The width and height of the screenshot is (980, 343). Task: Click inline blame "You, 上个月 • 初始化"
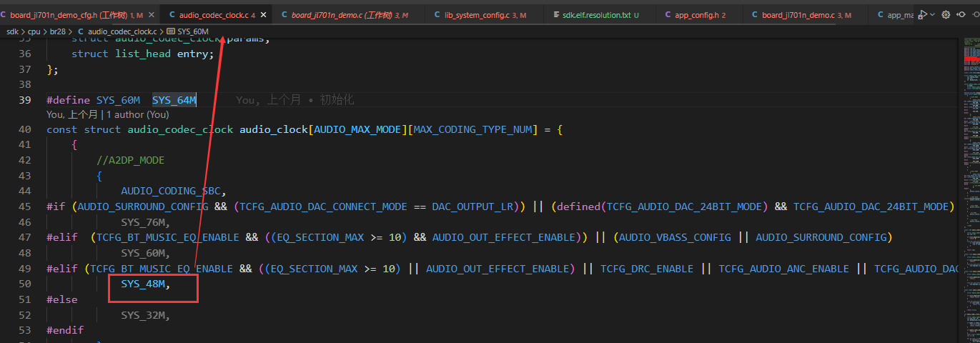[x=295, y=100]
